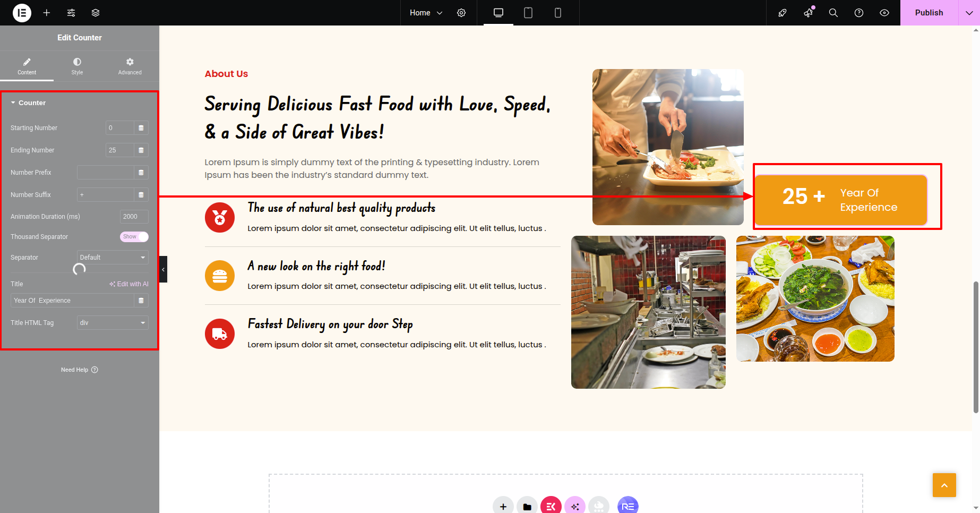Toggle Thousand Separator switch

[134, 237]
